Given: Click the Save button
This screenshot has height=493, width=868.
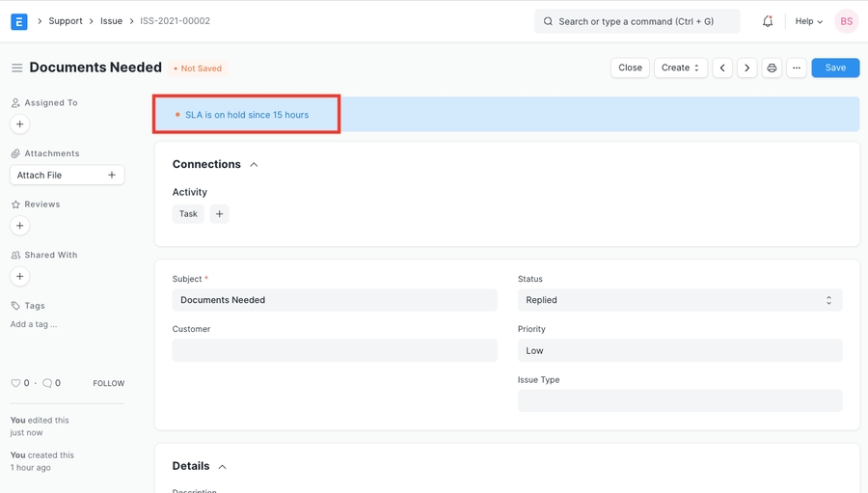Looking at the screenshot, I should pos(835,68).
